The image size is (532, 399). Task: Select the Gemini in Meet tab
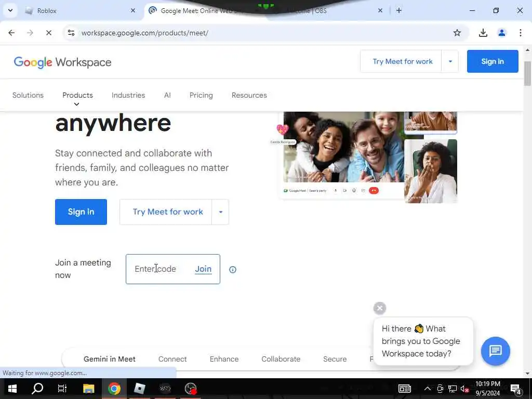coord(109,359)
